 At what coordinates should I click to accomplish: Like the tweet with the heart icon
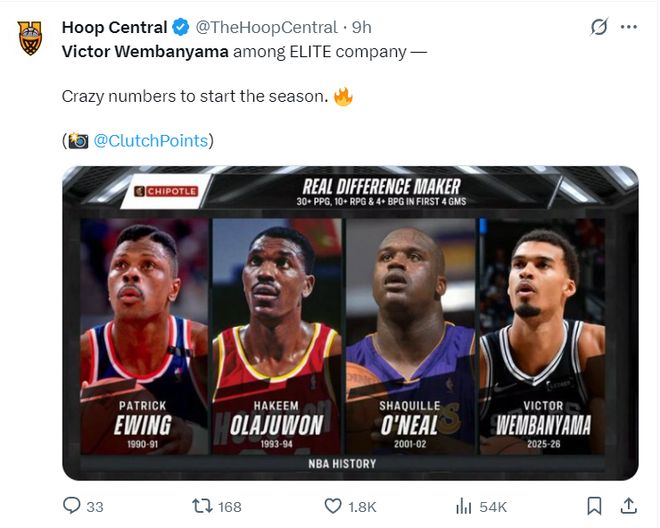coord(330,506)
